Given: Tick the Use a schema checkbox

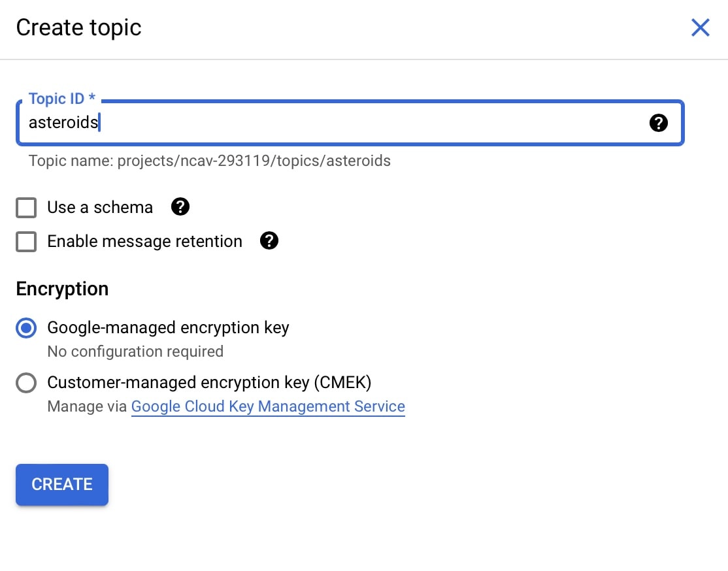Looking at the screenshot, I should tap(26, 208).
